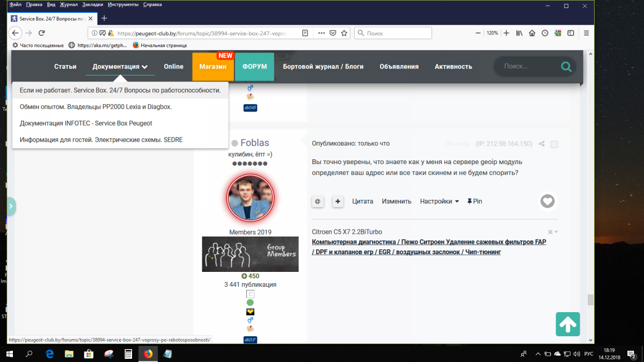Expand the Настройки dropdown under post

coord(439,202)
